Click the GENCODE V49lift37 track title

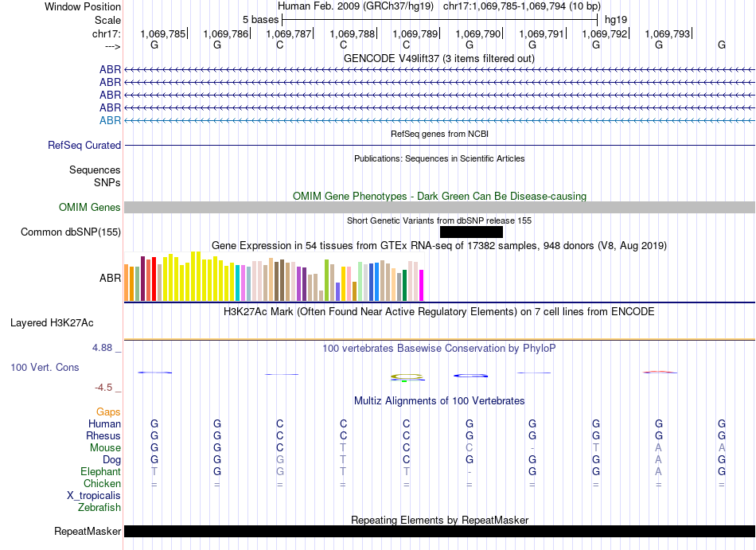click(439, 58)
